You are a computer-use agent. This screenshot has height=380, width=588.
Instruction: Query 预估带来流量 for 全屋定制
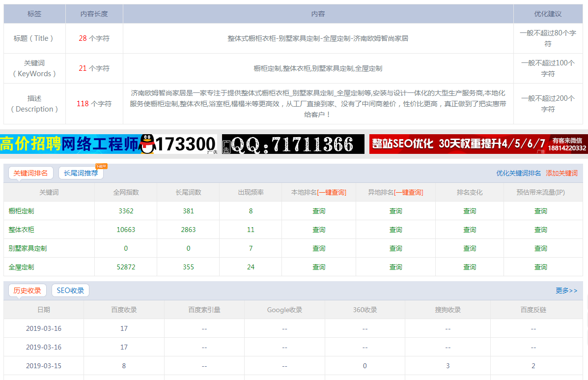[x=540, y=267]
